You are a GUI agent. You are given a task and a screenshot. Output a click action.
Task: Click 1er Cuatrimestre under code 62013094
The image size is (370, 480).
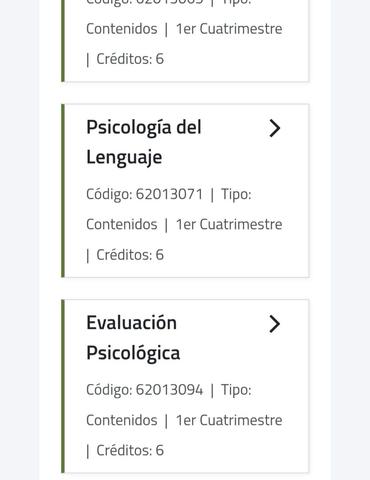tap(229, 420)
